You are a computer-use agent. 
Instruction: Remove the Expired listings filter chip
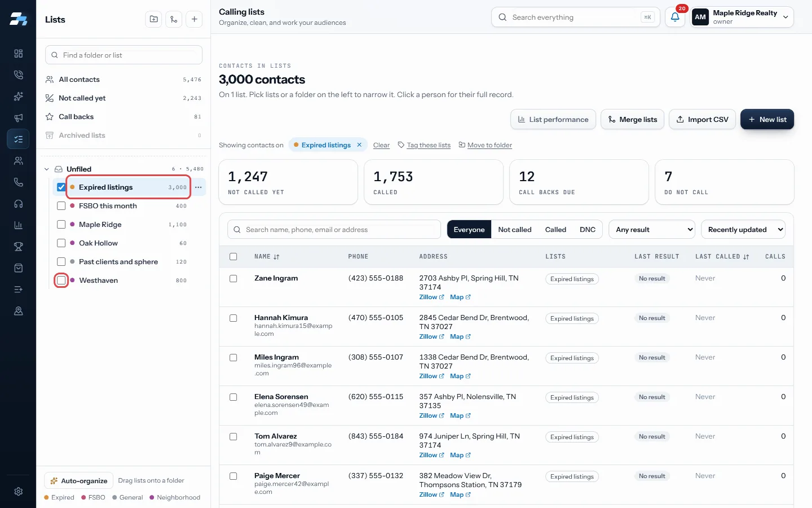coord(359,145)
